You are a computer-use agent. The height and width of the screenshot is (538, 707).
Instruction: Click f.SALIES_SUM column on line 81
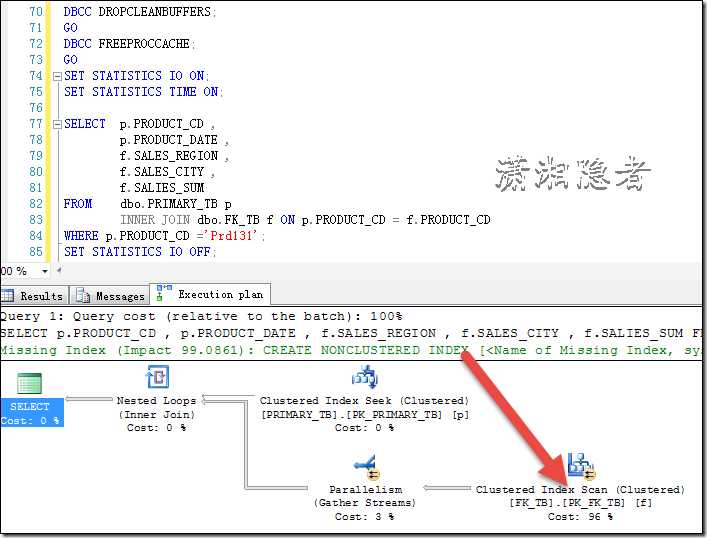(x=162, y=188)
